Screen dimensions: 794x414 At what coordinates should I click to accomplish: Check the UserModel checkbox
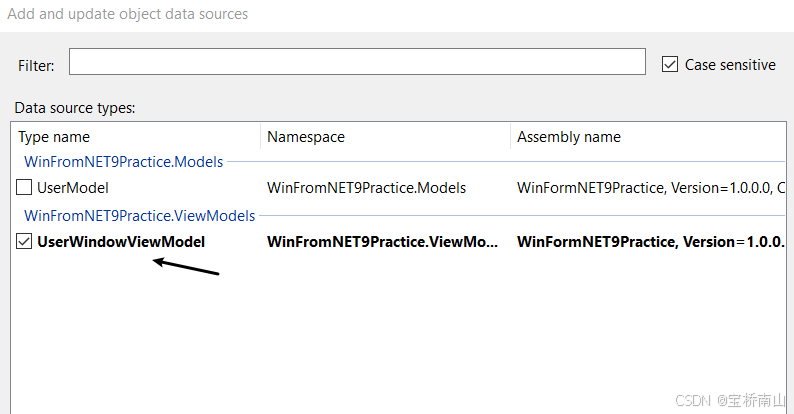point(25,187)
